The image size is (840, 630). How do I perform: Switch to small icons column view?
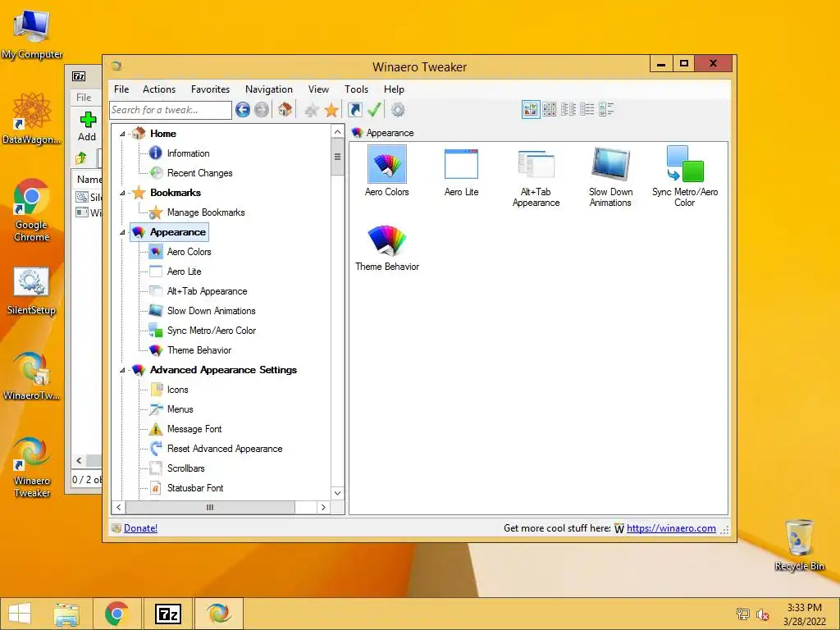coord(568,109)
